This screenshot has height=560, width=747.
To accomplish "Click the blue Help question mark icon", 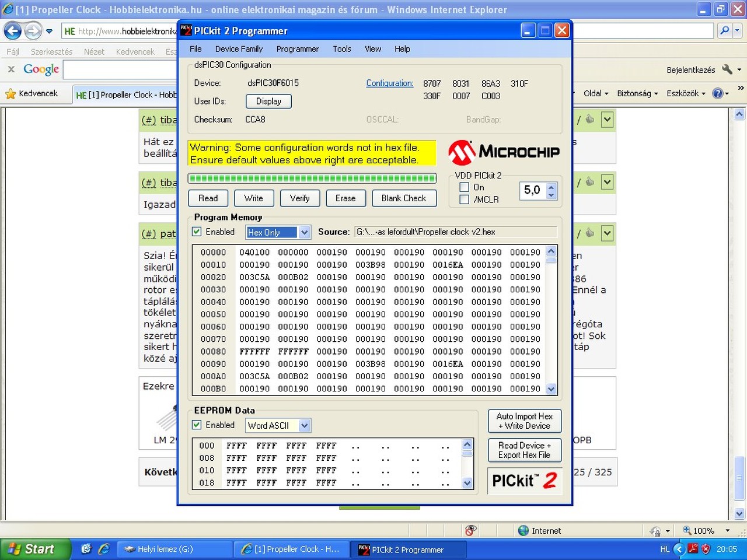I will tap(718, 93).
